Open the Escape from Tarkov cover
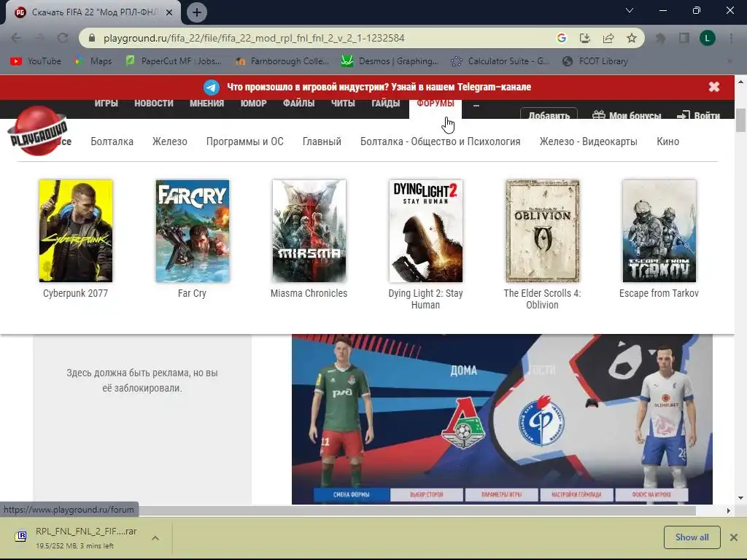747x560 pixels. (x=659, y=231)
